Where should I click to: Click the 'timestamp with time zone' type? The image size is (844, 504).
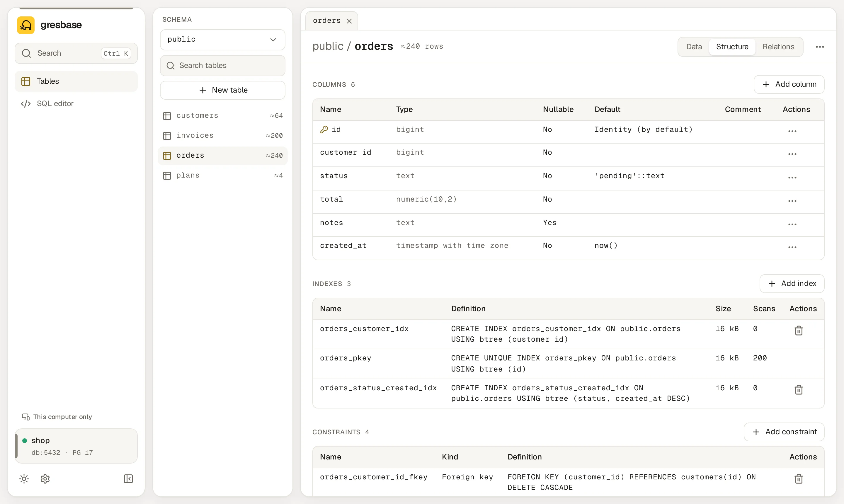[452, 246]
